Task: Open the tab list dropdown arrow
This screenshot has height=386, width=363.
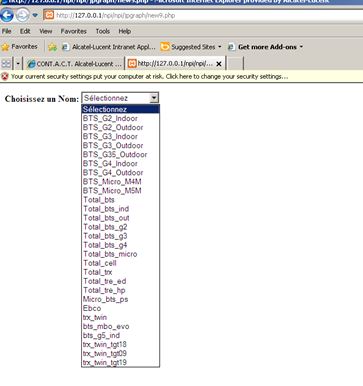Action: 18,63
